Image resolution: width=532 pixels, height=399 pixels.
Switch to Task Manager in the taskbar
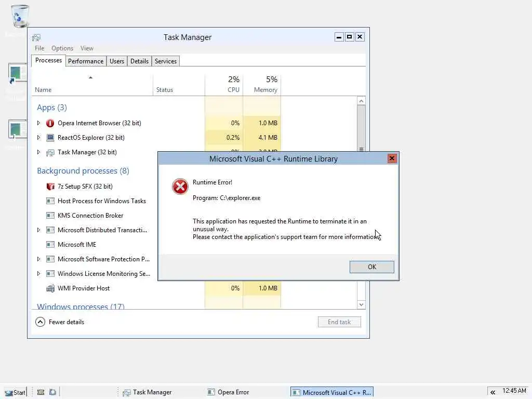(148, 392)
